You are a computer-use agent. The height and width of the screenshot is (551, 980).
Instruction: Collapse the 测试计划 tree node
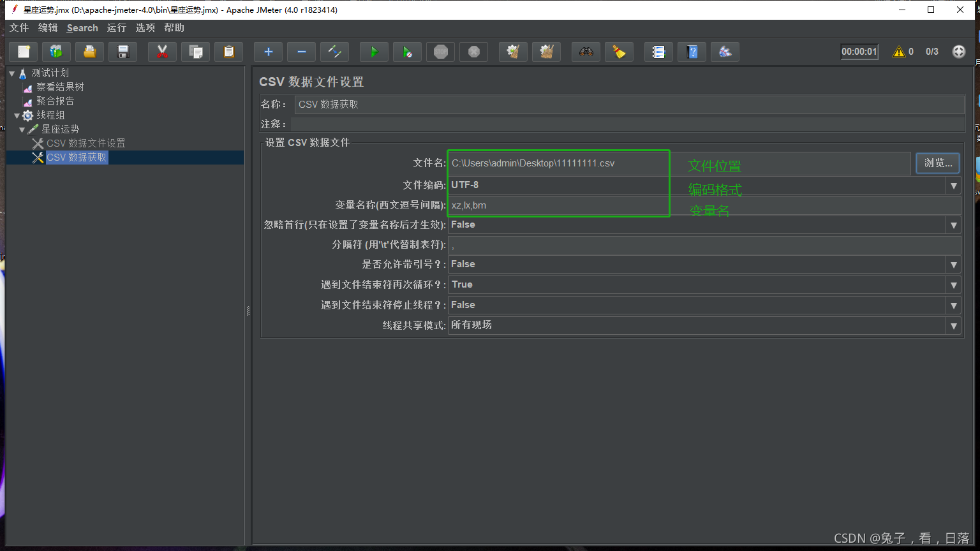(x=11, y=72)
